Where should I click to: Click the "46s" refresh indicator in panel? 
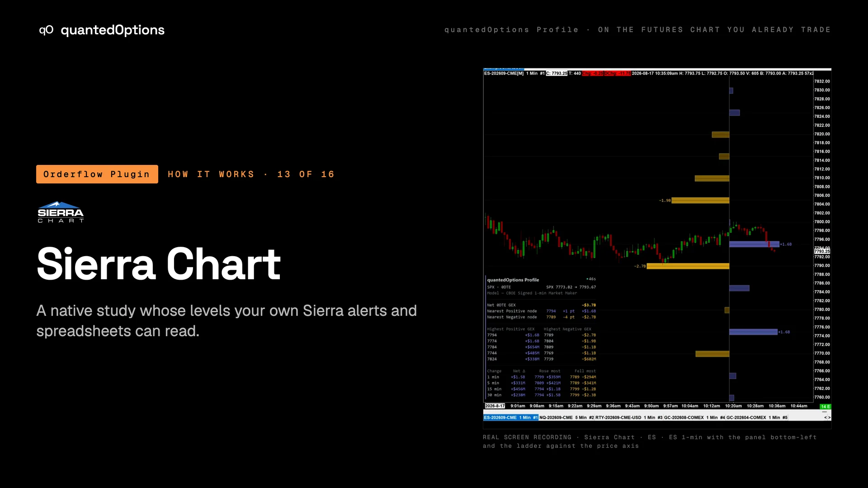[591, 279]
